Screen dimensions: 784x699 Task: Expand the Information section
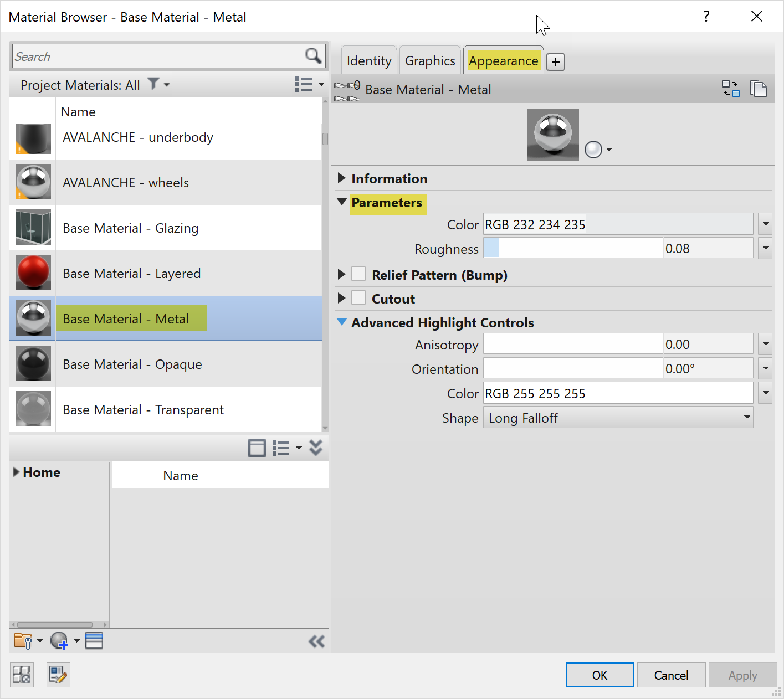coord(341,178)
